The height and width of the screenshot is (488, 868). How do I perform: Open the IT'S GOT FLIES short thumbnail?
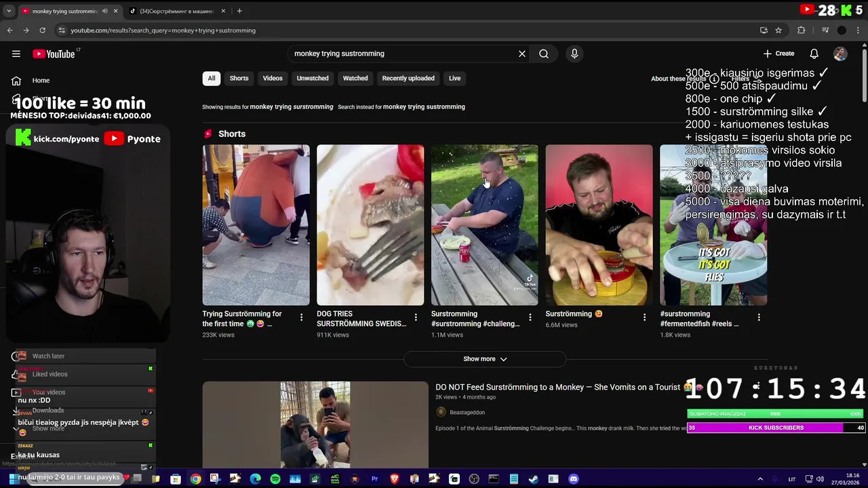[x=713, y=225]
